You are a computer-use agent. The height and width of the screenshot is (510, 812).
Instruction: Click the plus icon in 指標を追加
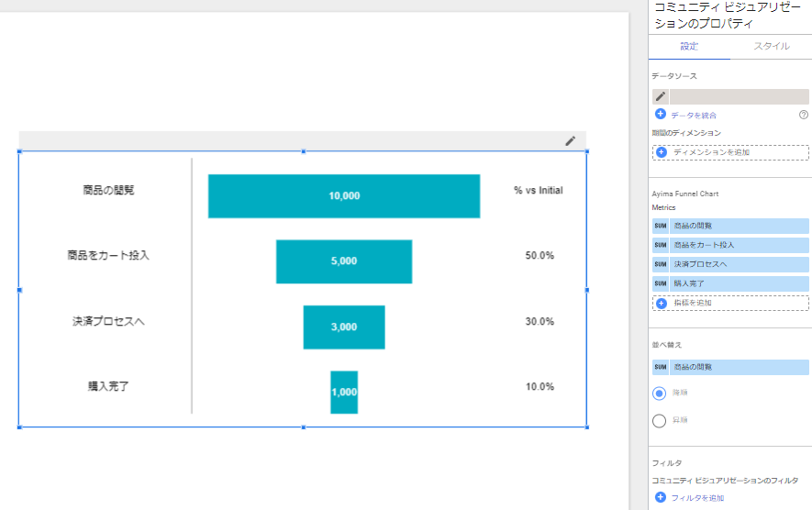click(662, 303)
